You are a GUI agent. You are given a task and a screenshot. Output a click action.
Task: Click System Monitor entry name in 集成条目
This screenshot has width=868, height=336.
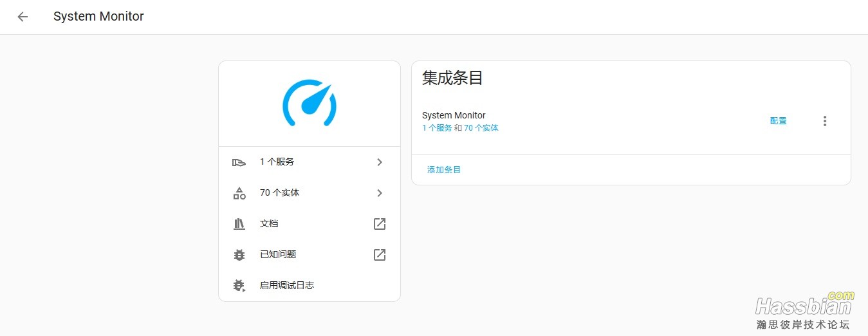pyautogui.click(x=454, y=116)
